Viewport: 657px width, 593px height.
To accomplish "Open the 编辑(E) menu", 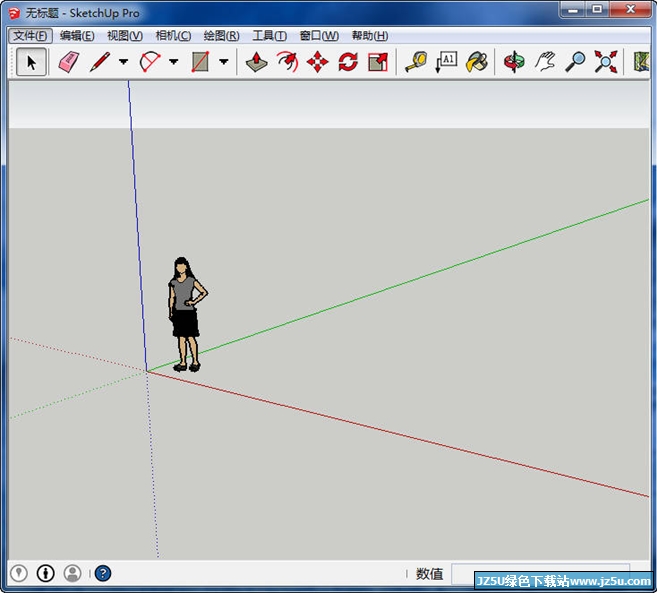I will [77, 36].
